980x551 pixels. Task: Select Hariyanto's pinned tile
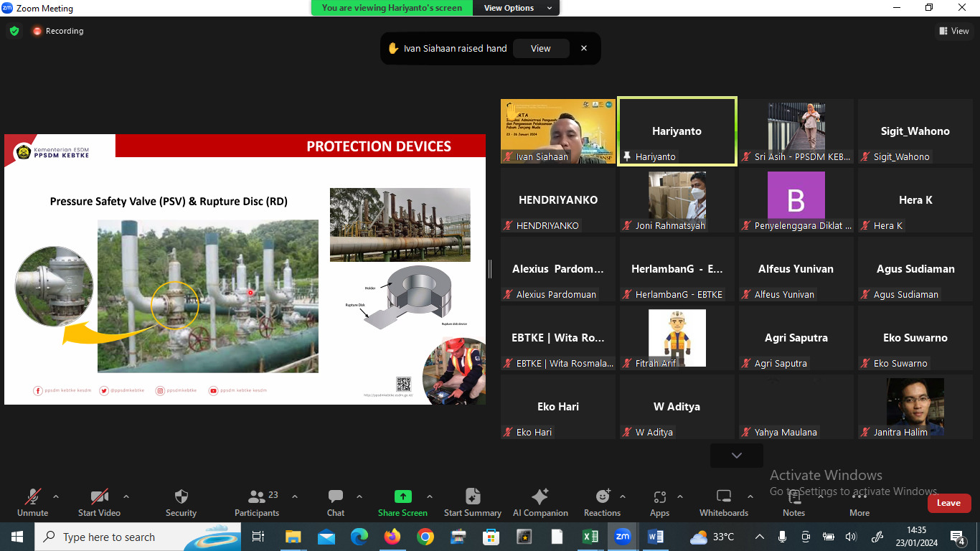click(x=677, y=131)
